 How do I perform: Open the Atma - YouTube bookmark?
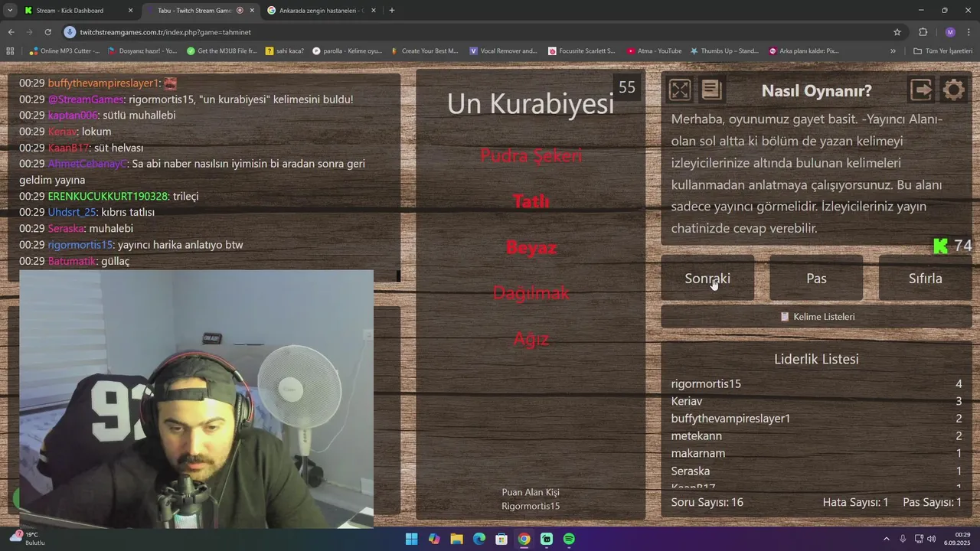[x=654, y=51]
